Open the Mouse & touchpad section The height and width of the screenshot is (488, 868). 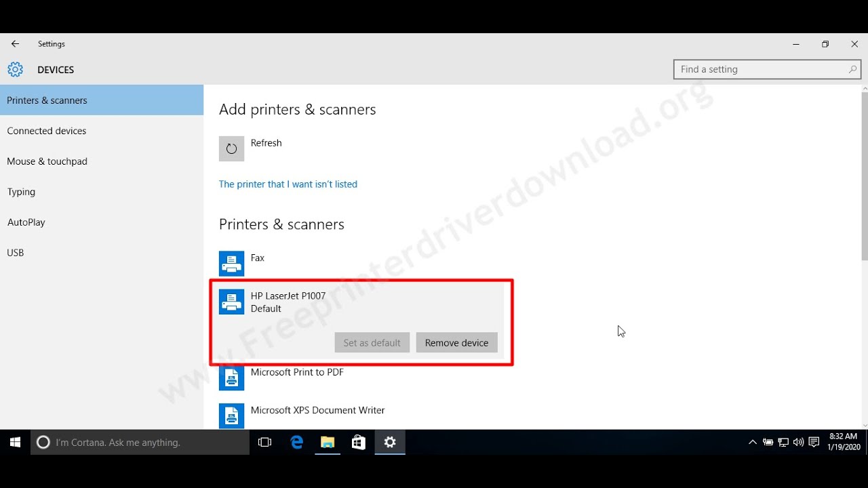tap(102, 161)
